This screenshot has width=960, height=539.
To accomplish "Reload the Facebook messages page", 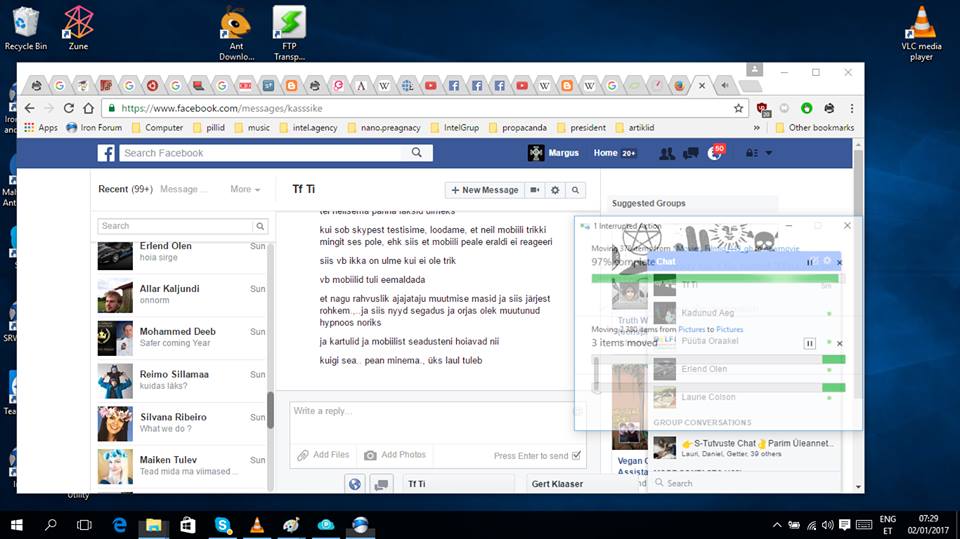I will pyautogui.click(x=69, y=108).
